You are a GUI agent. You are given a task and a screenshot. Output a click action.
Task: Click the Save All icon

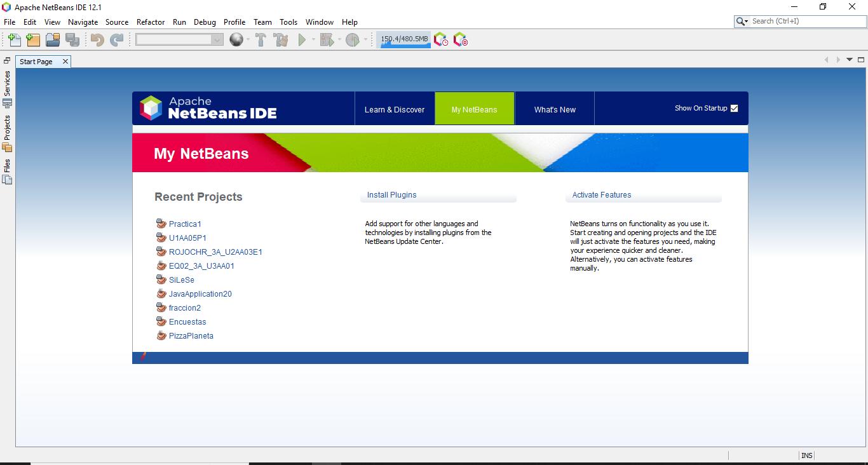coord(72,39)
